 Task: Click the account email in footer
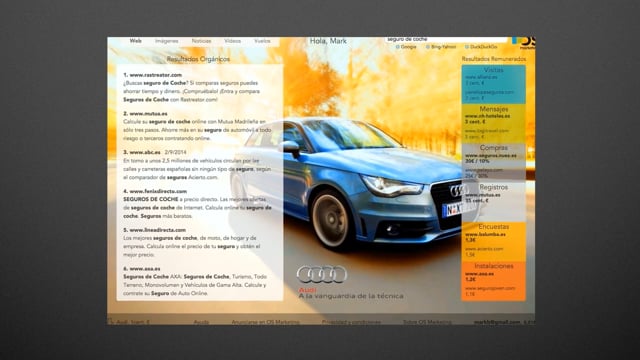tap(497, 322)
